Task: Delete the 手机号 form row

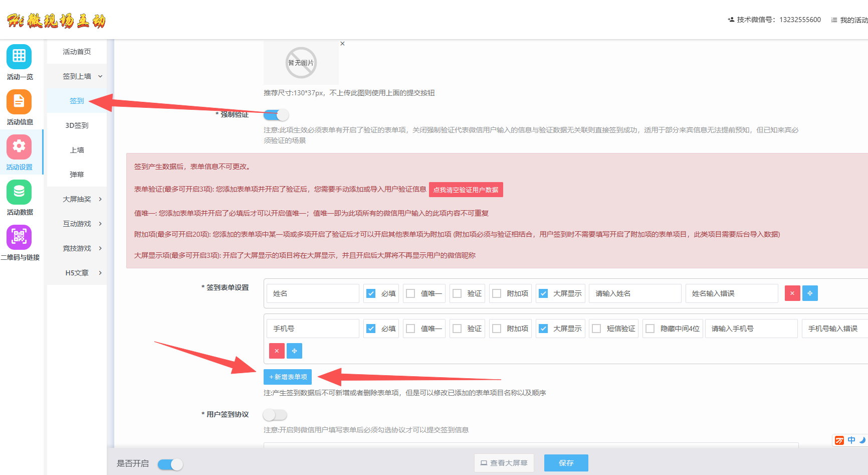Action: click(277, 351)
